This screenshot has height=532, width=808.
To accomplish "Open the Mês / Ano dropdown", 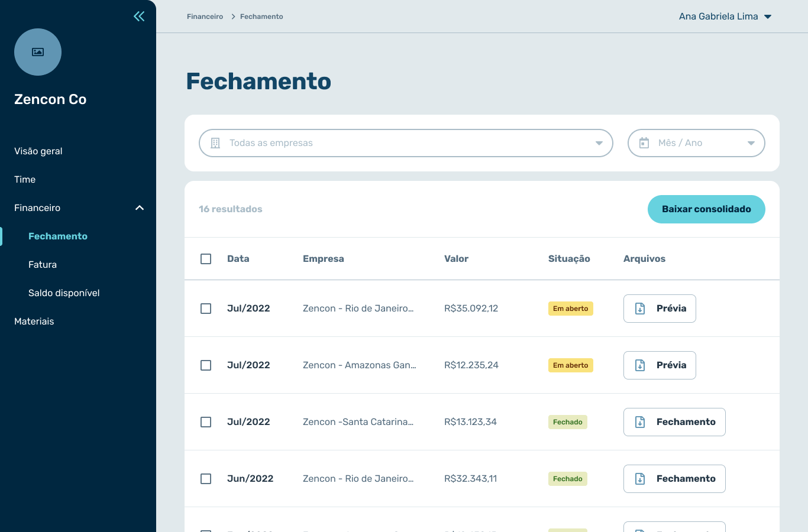I will point(696,142).
